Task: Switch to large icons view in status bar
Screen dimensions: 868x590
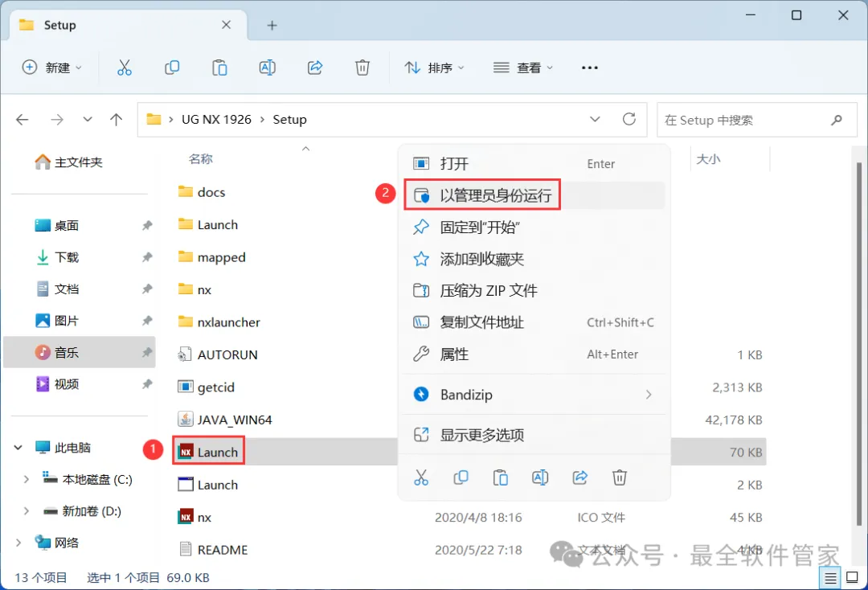Action: pyautogui.click(x=852, y=578)
